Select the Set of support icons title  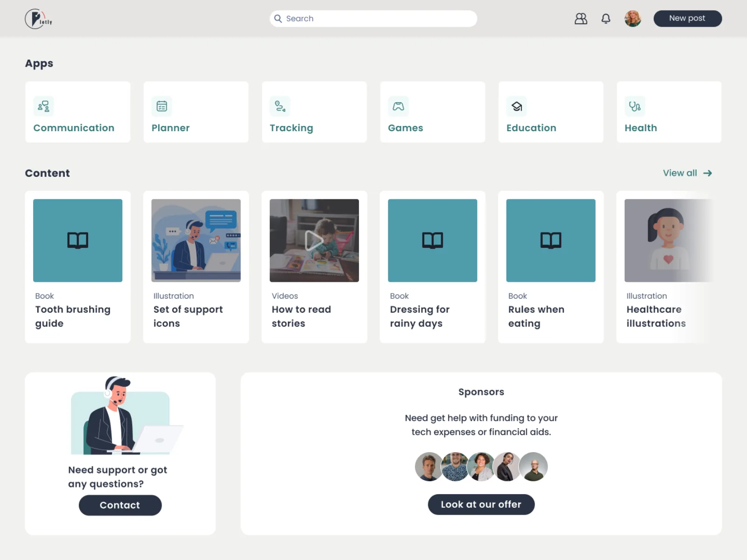[188, 316]
